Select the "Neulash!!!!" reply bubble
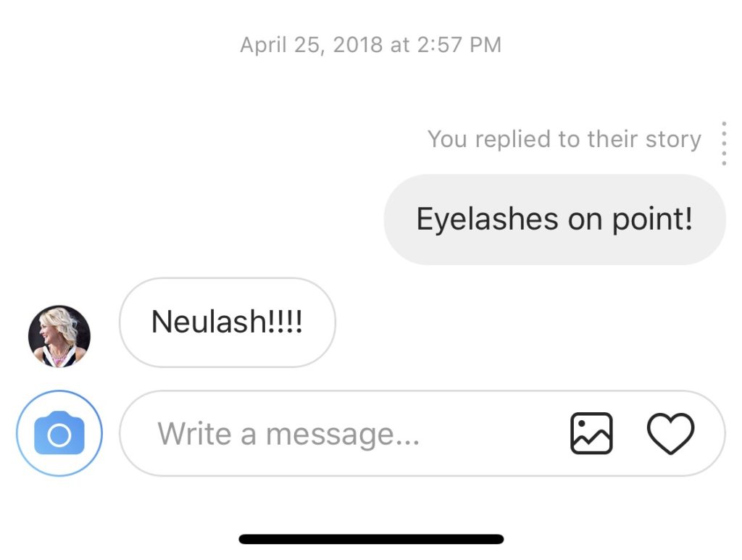The height and width of the screenshot is (560, 742). (227, 322)
